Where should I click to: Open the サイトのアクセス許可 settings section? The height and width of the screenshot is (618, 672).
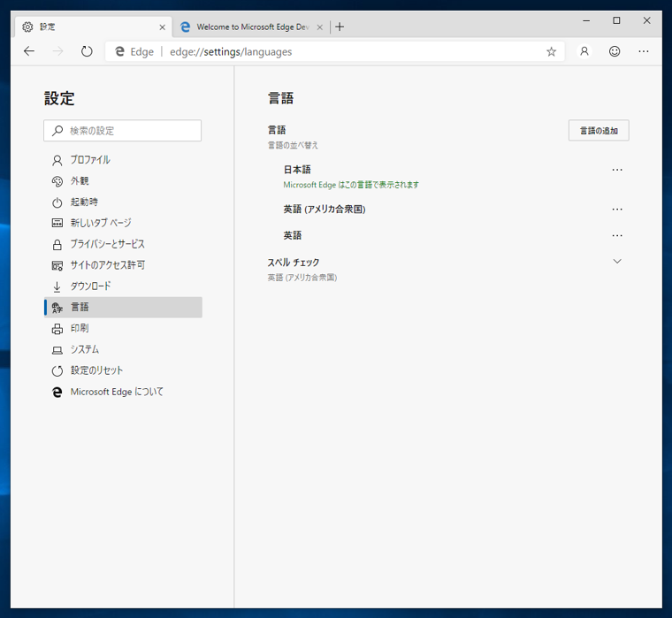123,265
